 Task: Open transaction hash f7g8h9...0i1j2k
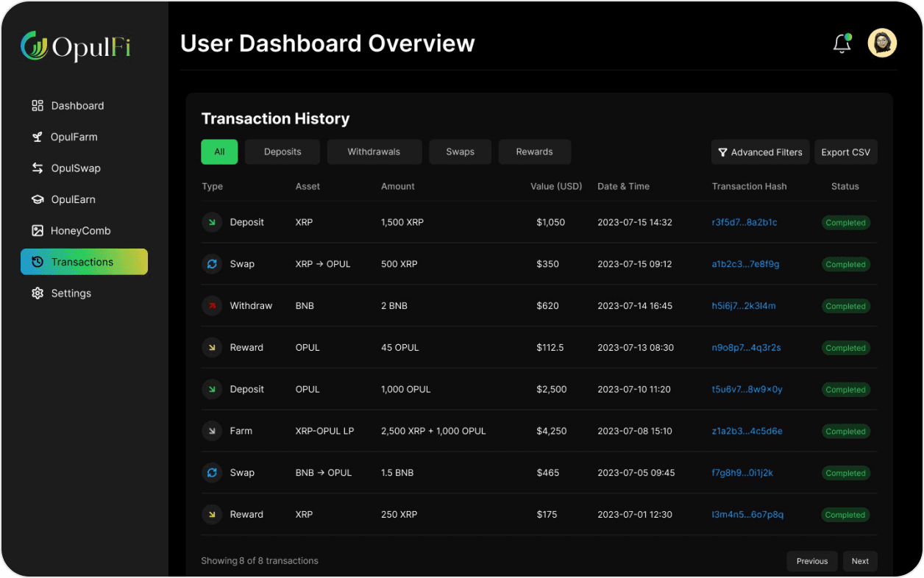[x=742, y=473]
